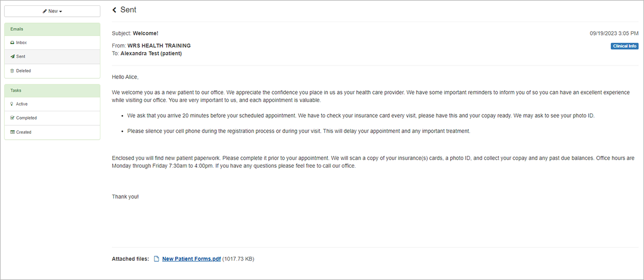Click the Inbox tray icon

point(12,42)
